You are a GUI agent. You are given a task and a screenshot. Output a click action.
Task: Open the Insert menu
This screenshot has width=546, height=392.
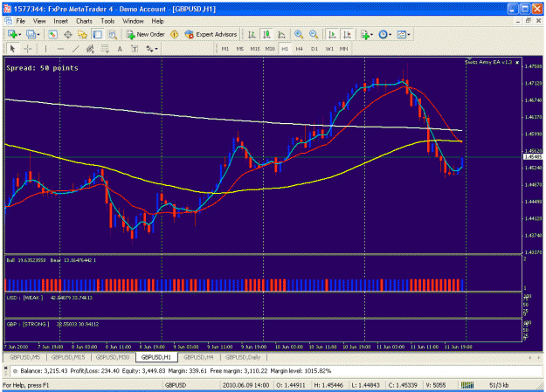[61, 21]
